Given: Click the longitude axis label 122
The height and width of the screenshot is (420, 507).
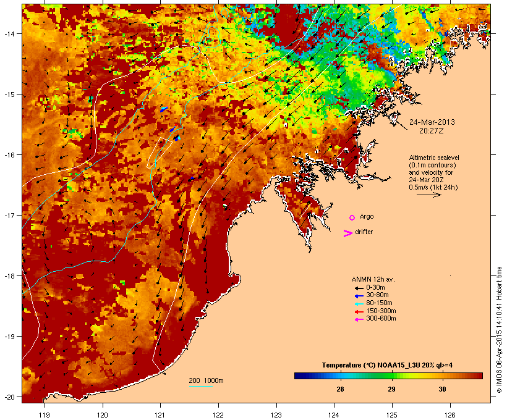Looking at the screenshot, I should (x=218, y=415).
